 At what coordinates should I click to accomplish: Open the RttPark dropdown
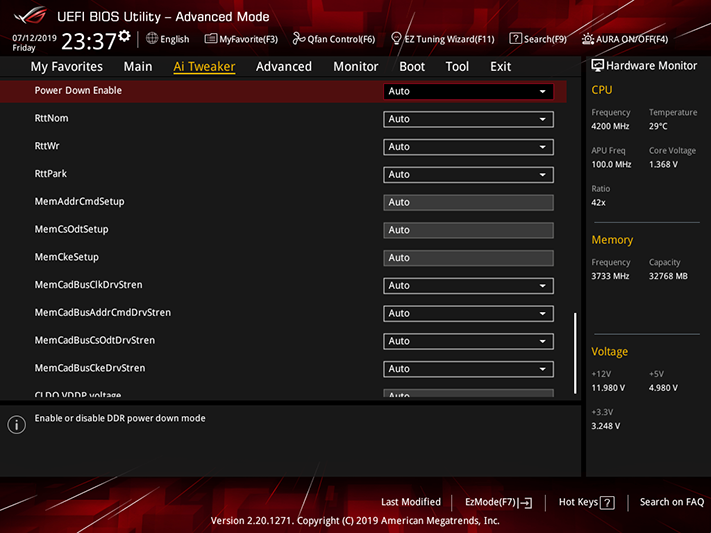click(x=468, y=175)
